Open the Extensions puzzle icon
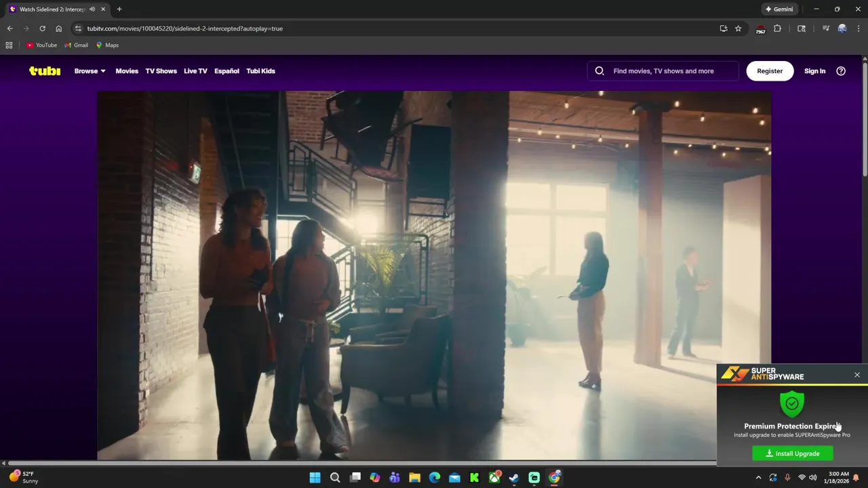The width and height of the screenshot is (868, 488). point(777,28)
